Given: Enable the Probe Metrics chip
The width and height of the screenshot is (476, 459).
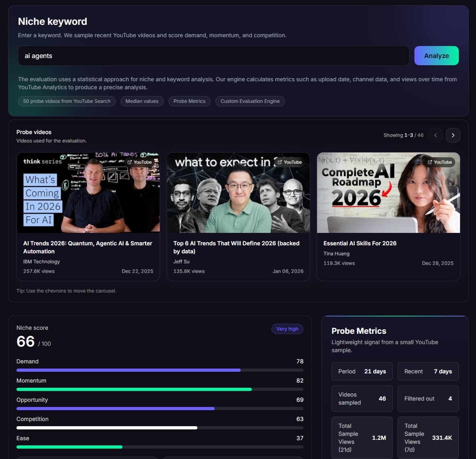Looking at the screenshot, I should pyautogui.click(x=189, y=101).
